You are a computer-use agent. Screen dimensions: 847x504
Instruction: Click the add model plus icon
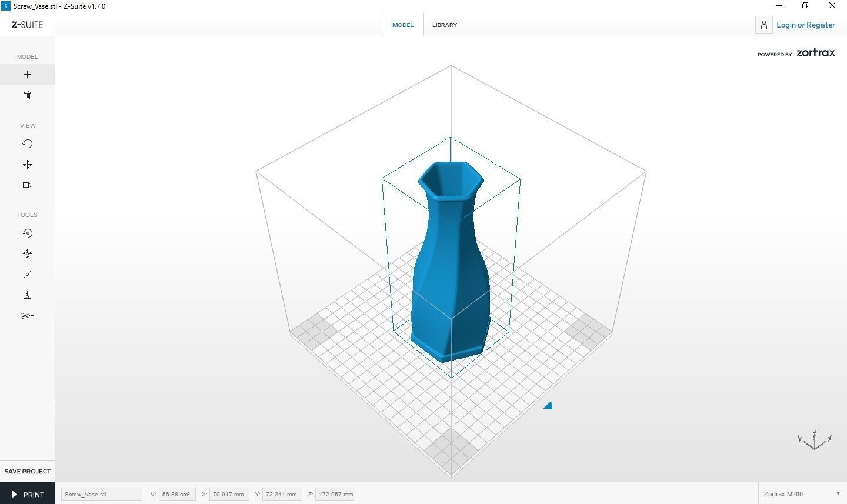[x=27, y=75]
